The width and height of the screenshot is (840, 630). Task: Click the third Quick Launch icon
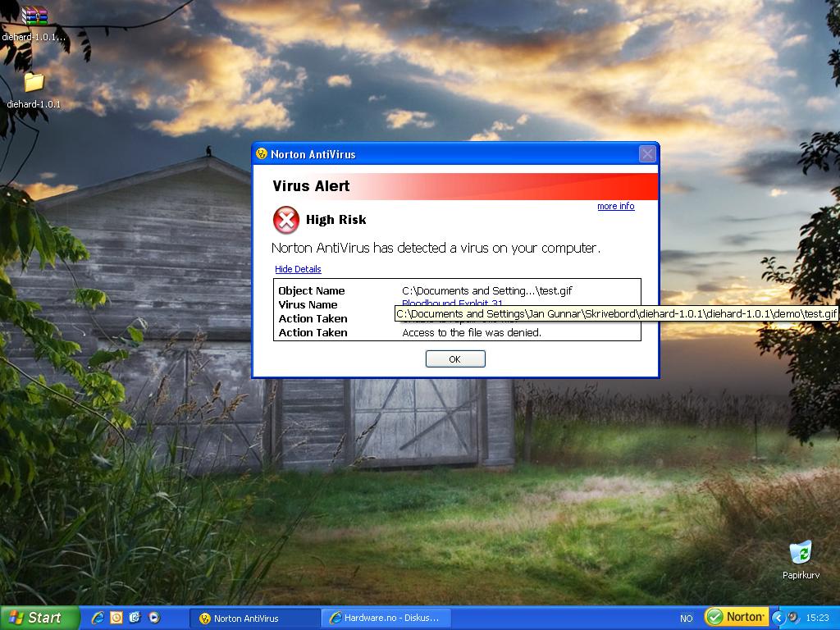pos(135,618)
